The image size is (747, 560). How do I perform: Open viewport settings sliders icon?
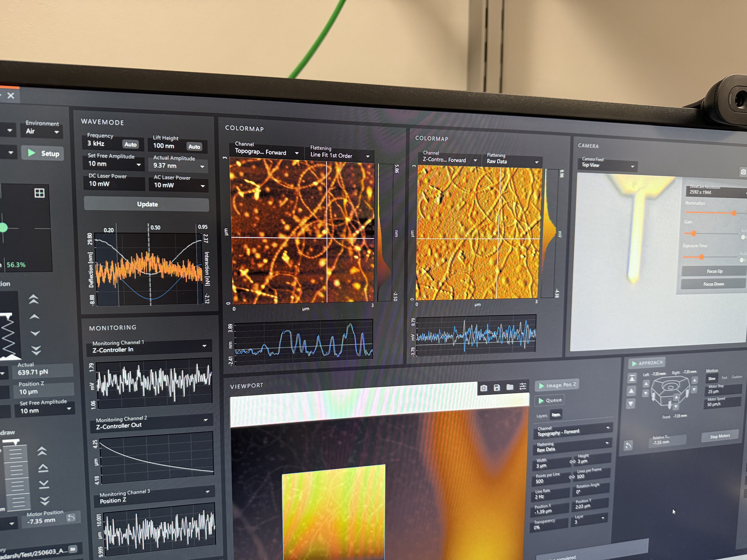pos(523,386)
